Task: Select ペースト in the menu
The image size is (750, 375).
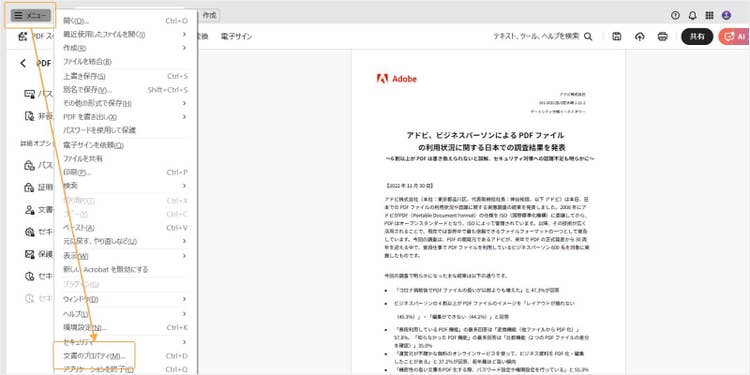Action: (x=125, y=228)
